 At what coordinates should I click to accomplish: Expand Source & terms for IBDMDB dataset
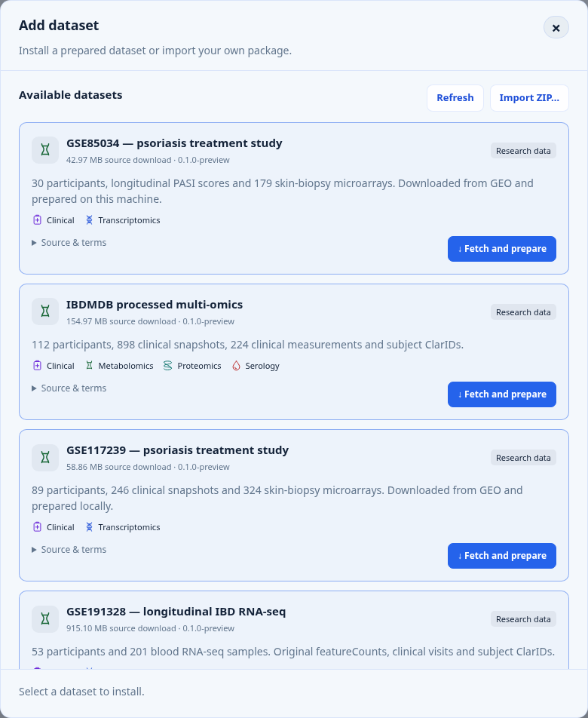(69, 388)
